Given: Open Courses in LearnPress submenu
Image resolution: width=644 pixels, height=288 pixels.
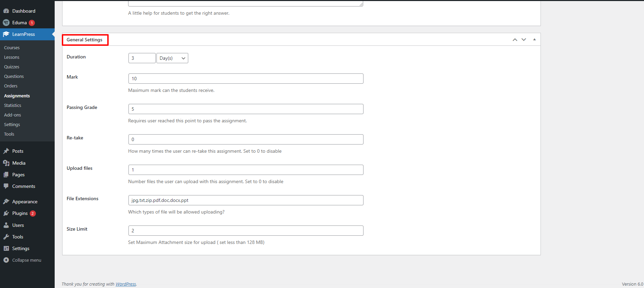Looking at the screenshot, I should 12,47.
